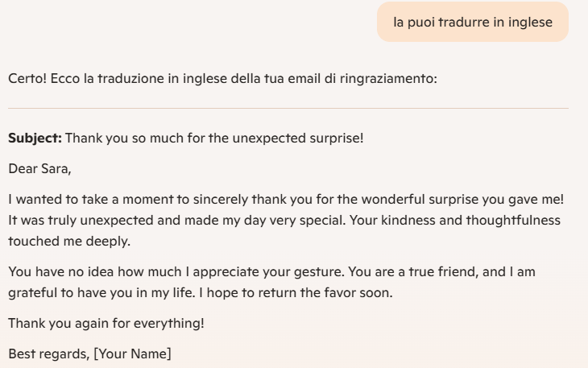Image resolution: width=588 pixels, height=368 pixels.
Task: Click the 'Dear Sara,' greeting line
Action: [39, 168]
